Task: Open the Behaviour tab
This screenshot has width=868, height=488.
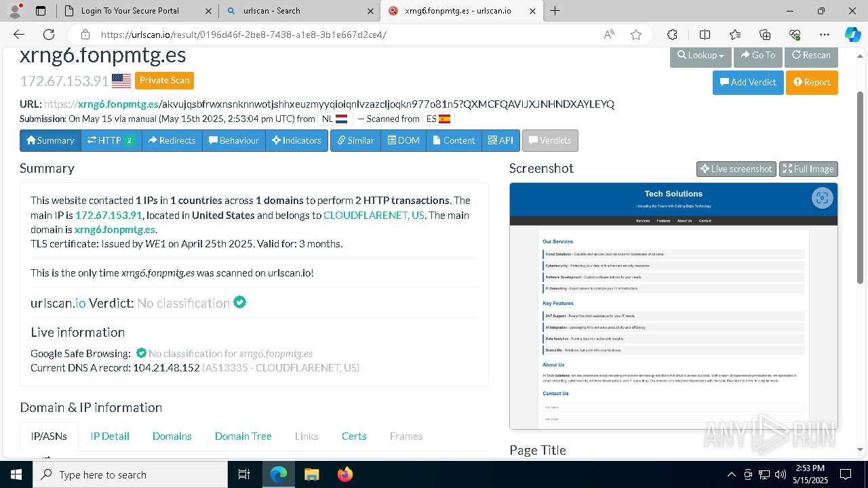Action: (x=234, y=140)
